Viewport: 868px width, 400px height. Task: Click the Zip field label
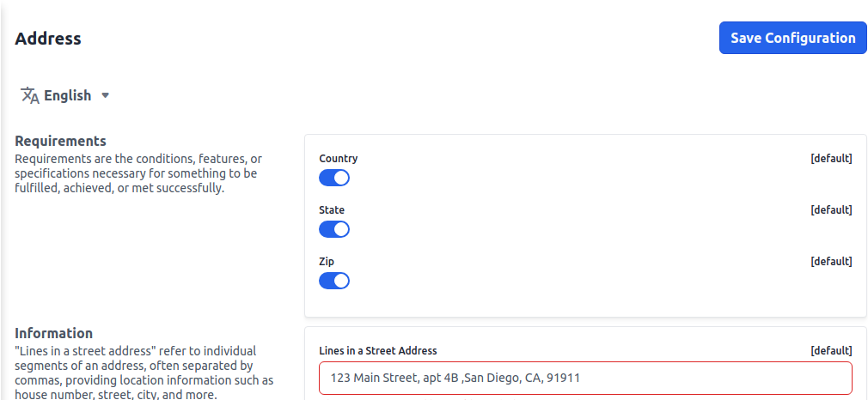327,262
